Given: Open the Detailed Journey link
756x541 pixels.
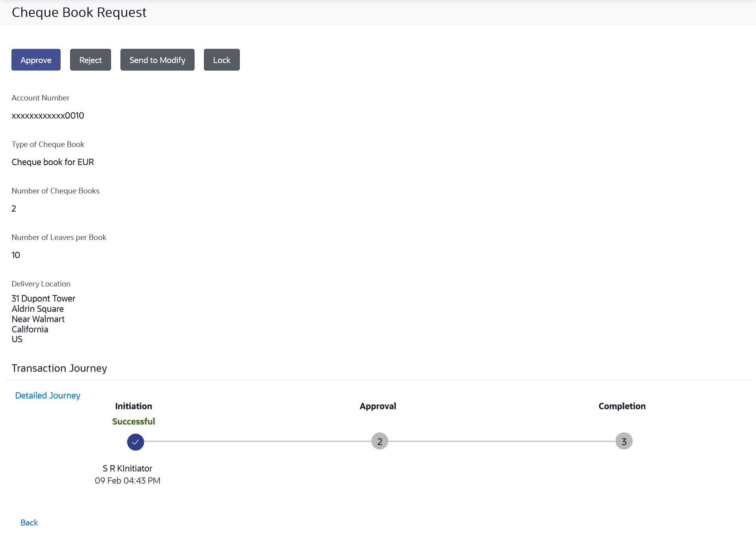Looking at the screenshot, I should click(x=48, y=395).
